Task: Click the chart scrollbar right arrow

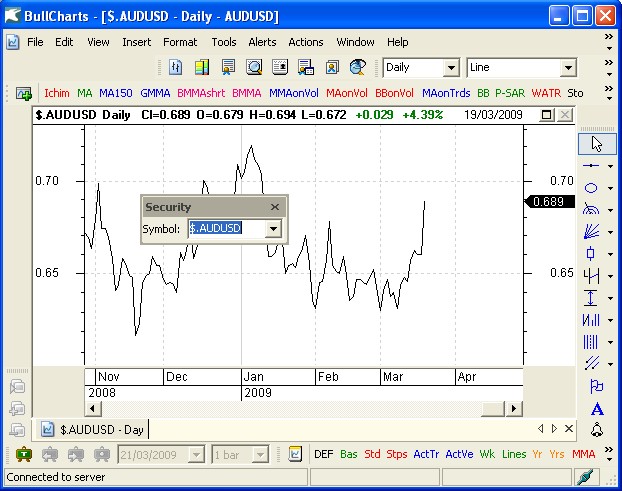Action: click(x=514, y=409)
